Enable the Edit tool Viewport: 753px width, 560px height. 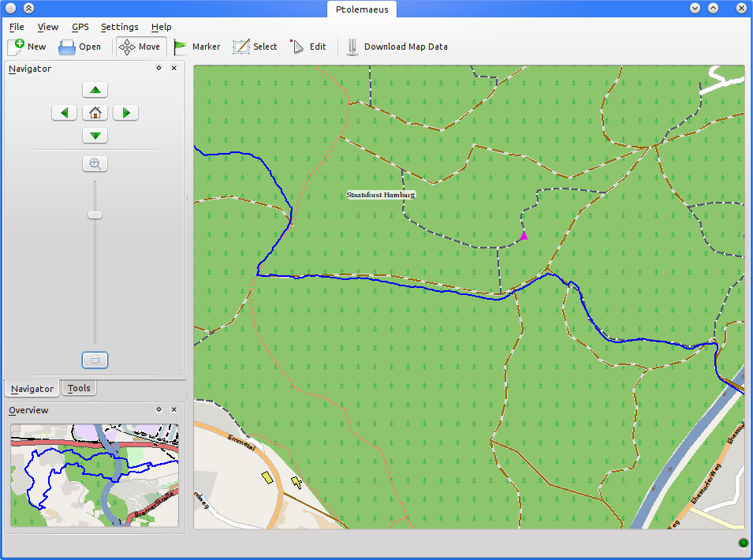(308, 47)
